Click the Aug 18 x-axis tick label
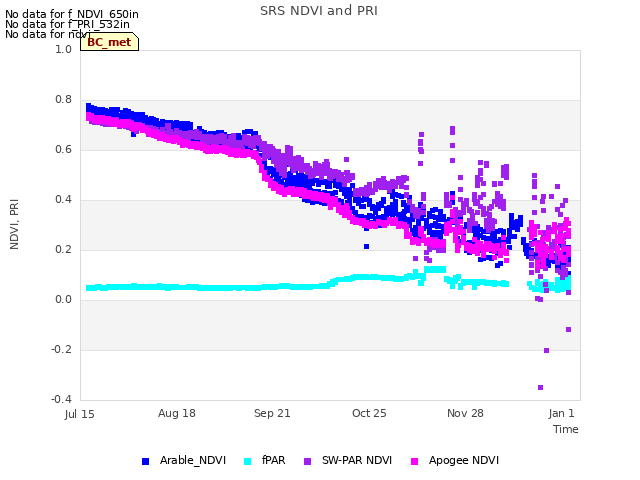640x480 pixels. tap(177, 413)
